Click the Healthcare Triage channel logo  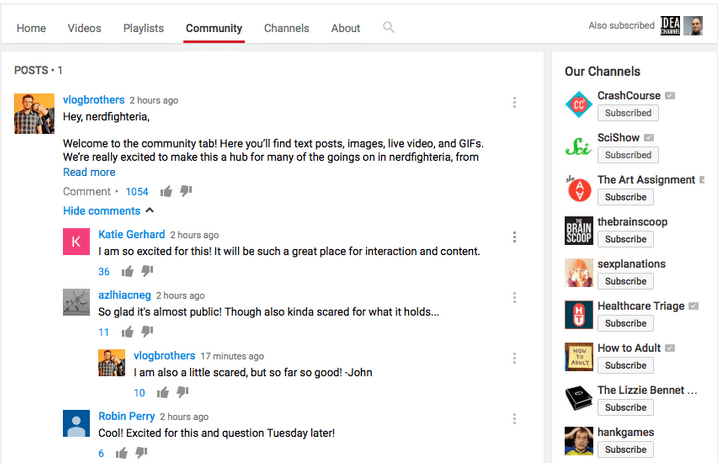[x=579, y=315]
